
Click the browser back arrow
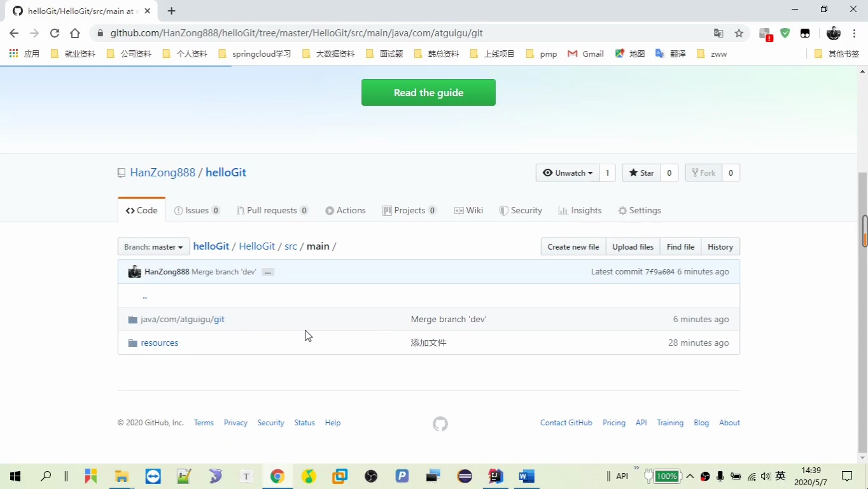tap(14, 33)
